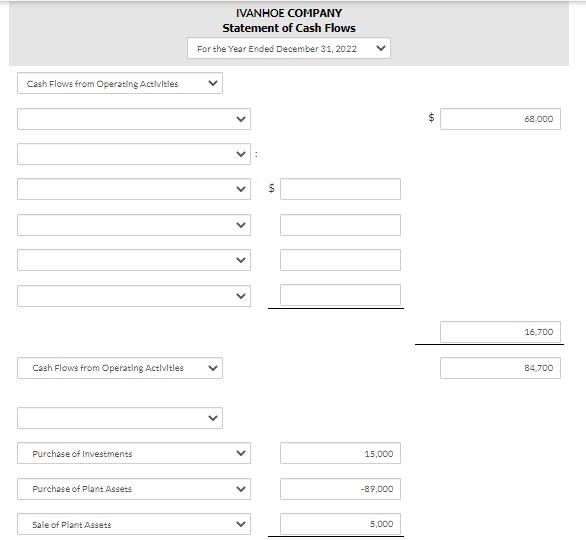Open the empty dropdown next to the dollar-sign amount field

134,189
